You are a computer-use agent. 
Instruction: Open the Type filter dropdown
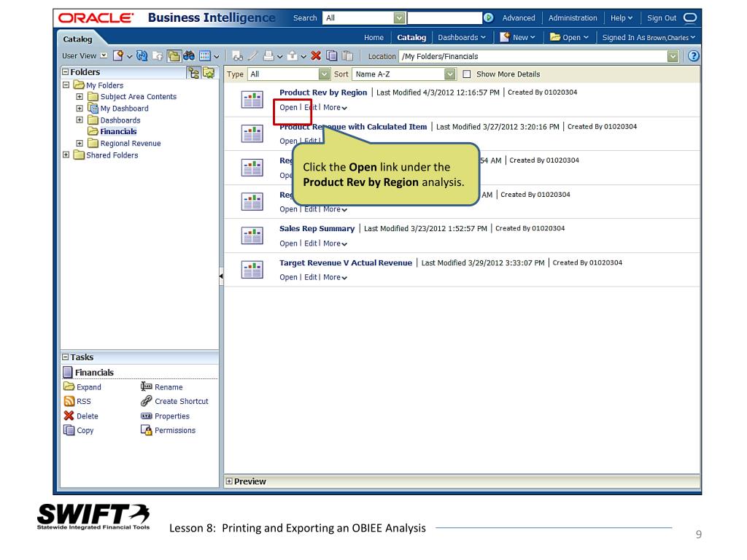pyautogui.click(x=324, y=74)
